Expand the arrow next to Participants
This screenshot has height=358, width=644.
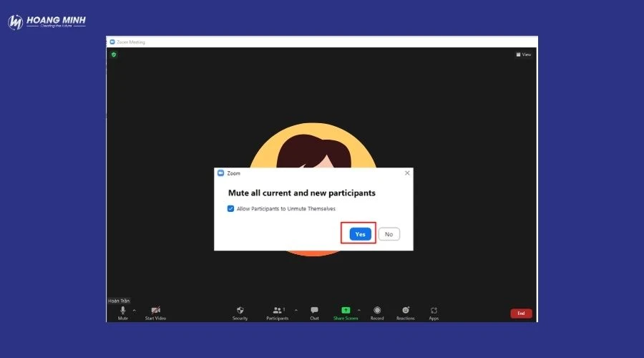(x=296, y=310)
